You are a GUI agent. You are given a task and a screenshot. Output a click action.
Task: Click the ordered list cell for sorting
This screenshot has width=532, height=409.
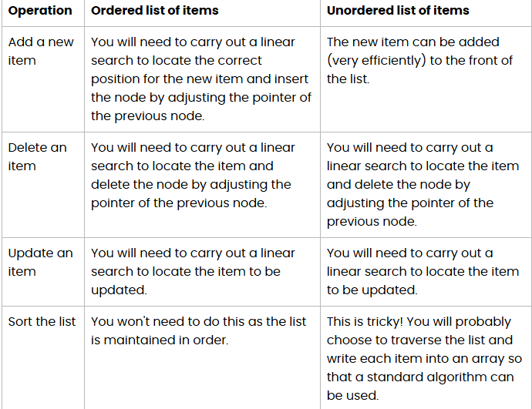coord(198,330)
